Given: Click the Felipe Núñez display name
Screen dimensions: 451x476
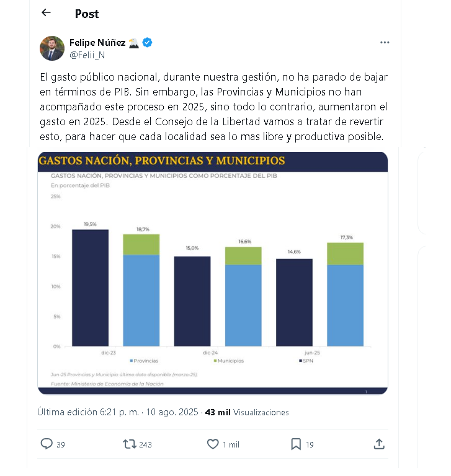Looking at the screenshot, I should click(x=97, y=43).
